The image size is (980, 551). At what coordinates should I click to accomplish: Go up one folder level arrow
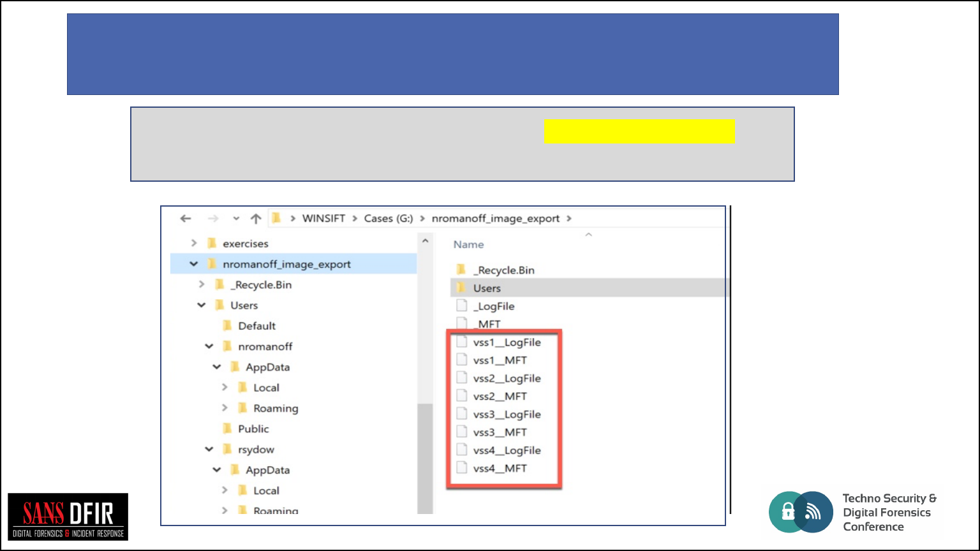[x=256, y=218]
